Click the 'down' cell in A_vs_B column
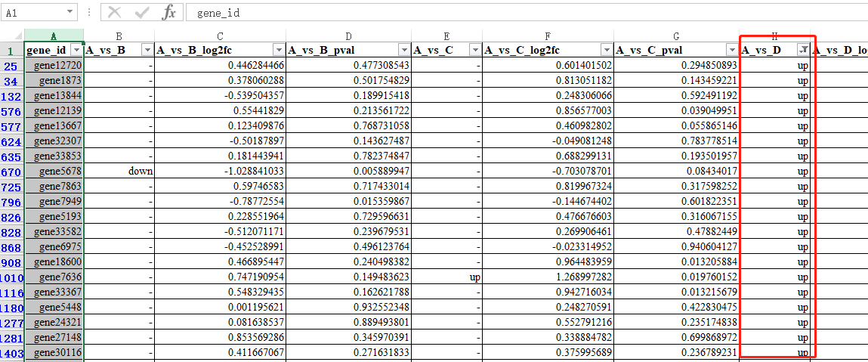Screen dimensions: 868x362 [119, 172]
